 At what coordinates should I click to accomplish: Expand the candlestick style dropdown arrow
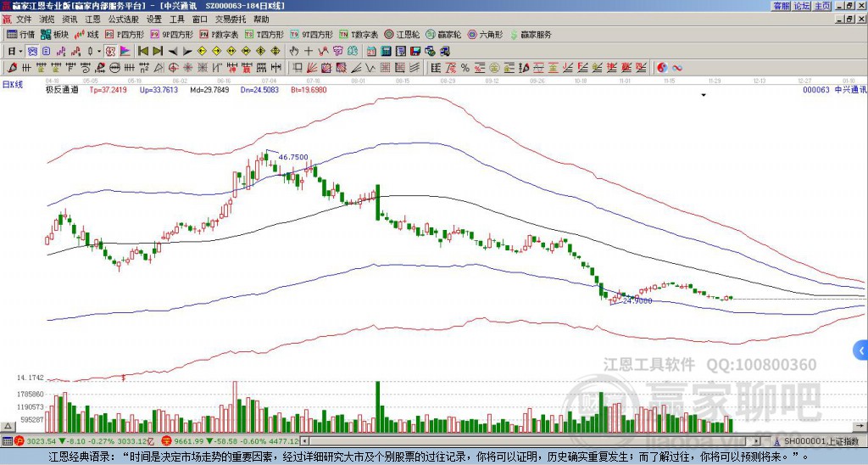click(99, 52)
